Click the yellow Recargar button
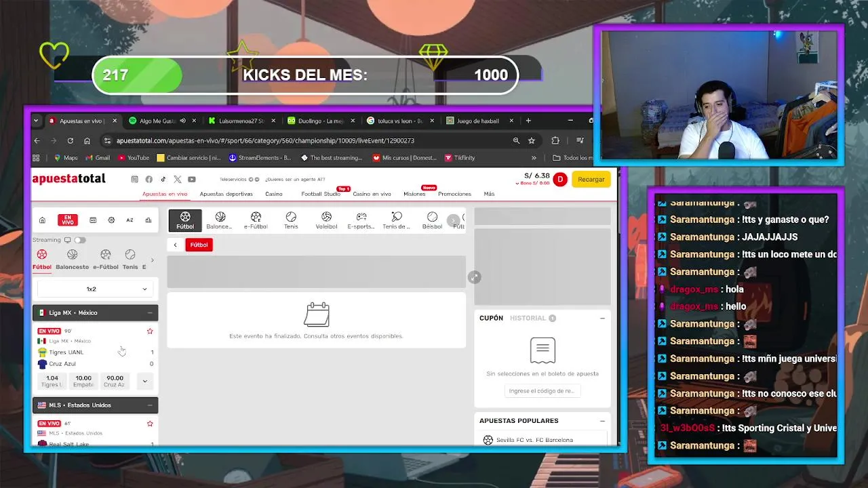This screenshot has height=488, width=868. pos(591,180)
